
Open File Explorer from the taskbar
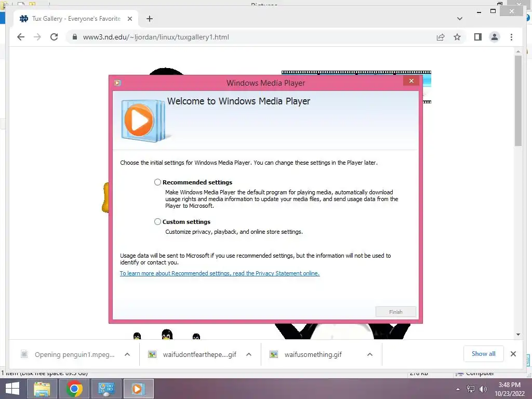[42, 389]
